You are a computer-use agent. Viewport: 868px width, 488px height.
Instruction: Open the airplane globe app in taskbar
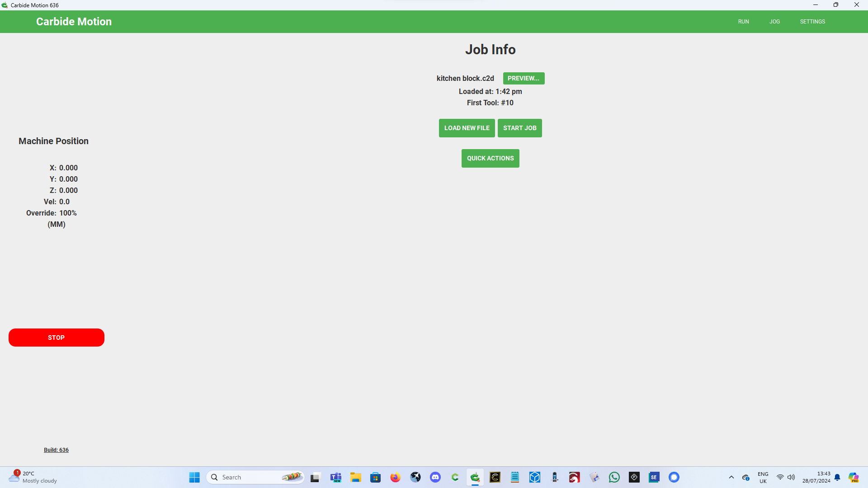tap(415, 477)
